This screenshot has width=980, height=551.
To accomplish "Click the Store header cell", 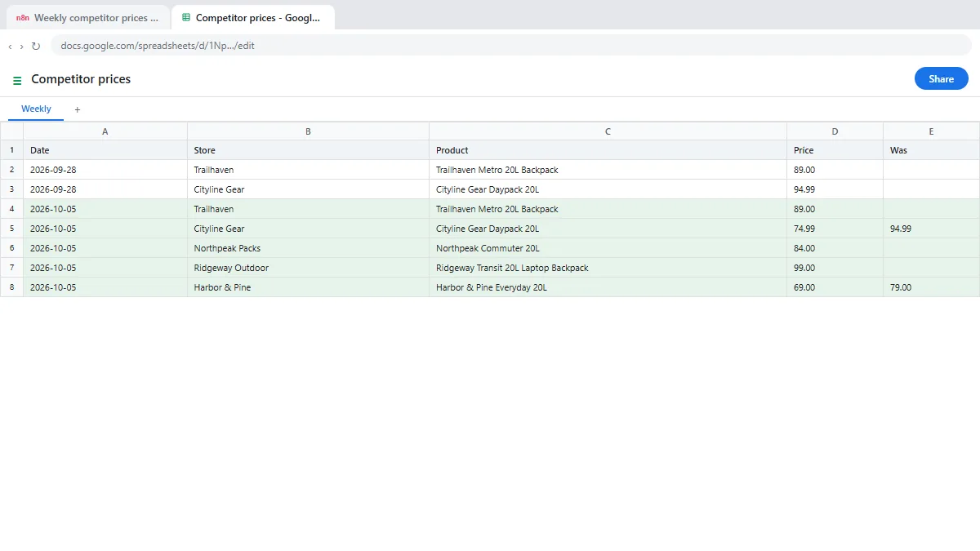I will tap(308, 150).
